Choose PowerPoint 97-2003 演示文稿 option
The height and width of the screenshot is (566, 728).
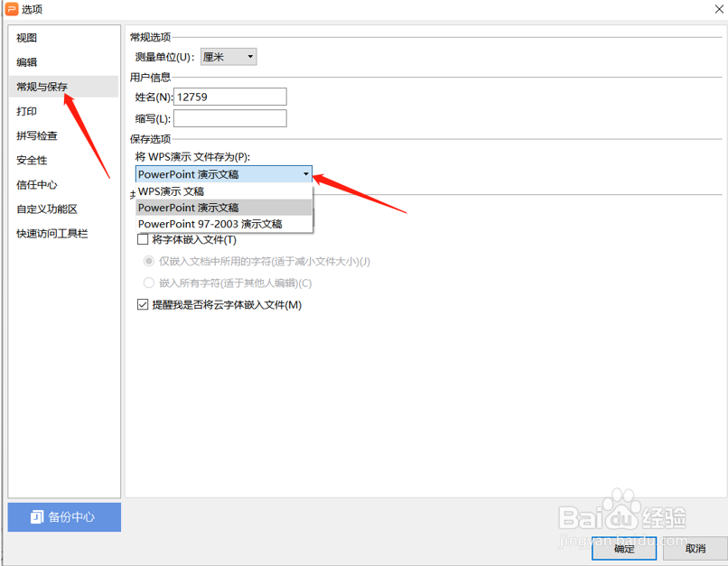tap(224, 224)
